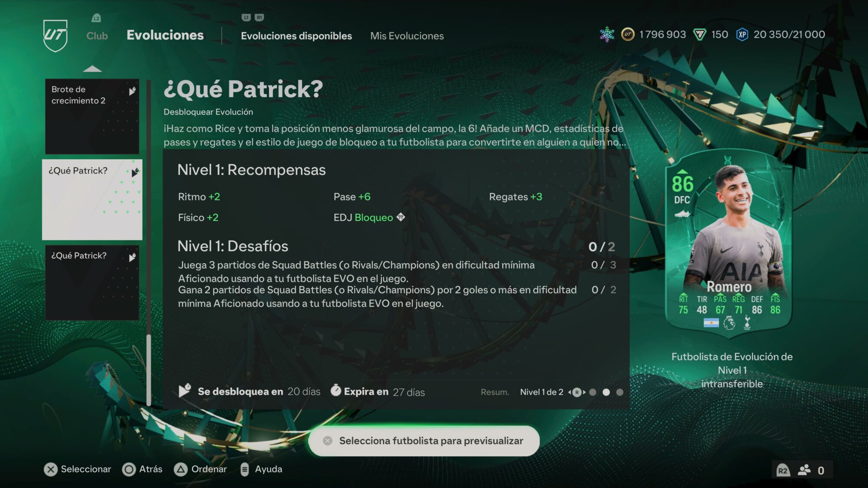
Task: Click the Bloqueo playstyle diamond icon
Action: [401, 217]
